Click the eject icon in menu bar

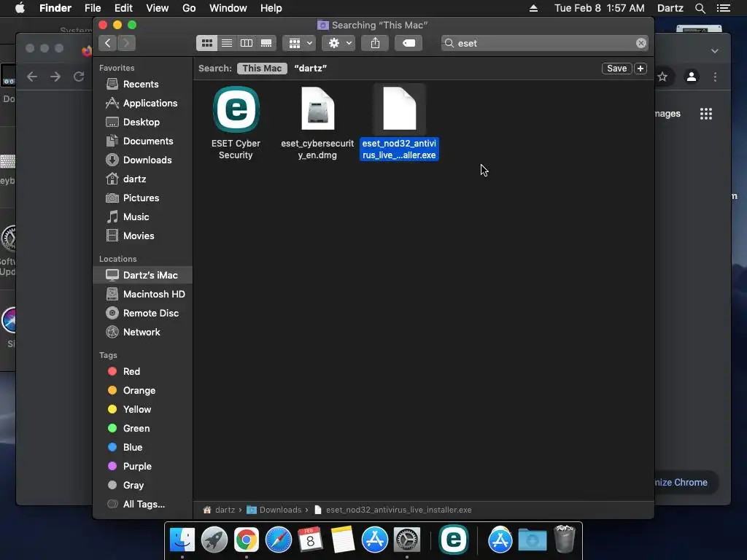point(533,8)
